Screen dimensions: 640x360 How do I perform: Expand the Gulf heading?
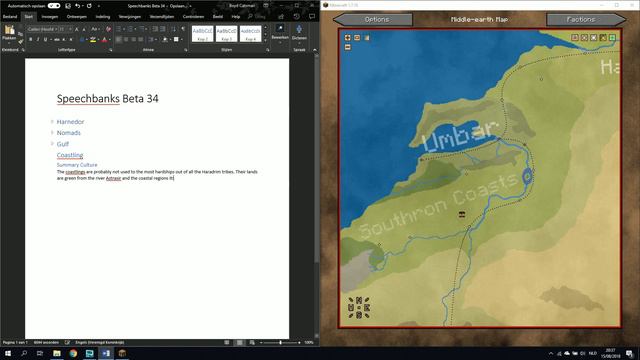click(52, 144)
